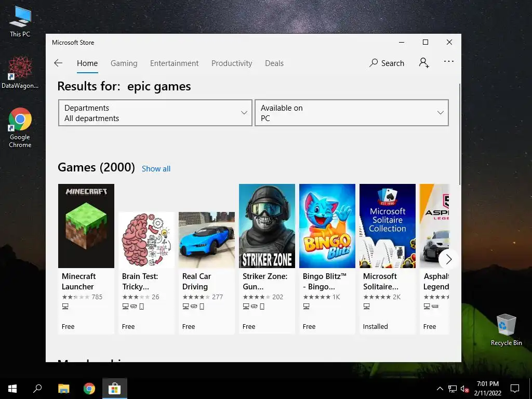Click the muted volume tray icon
The width and height of the screenshot is (532, 399).
click(464, 389)
